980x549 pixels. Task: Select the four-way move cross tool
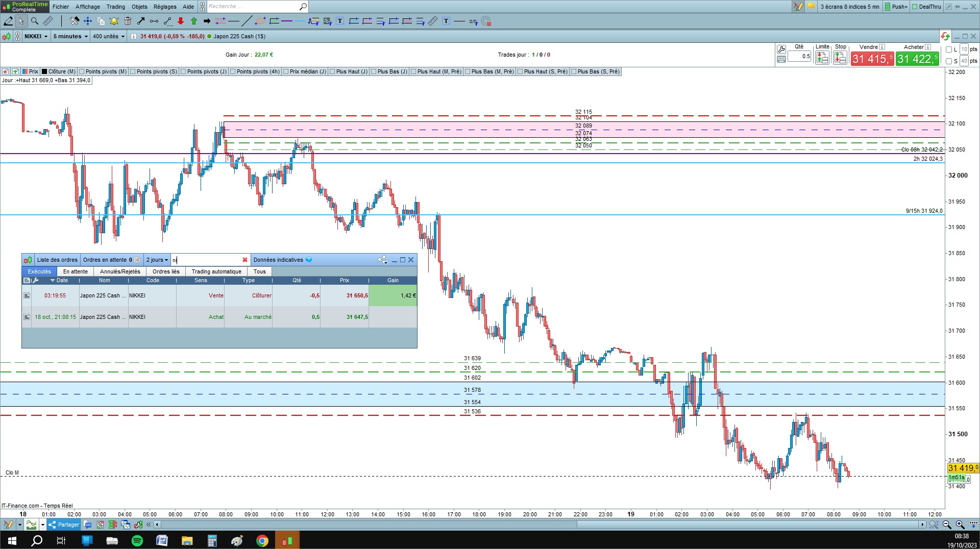(88, 21)
